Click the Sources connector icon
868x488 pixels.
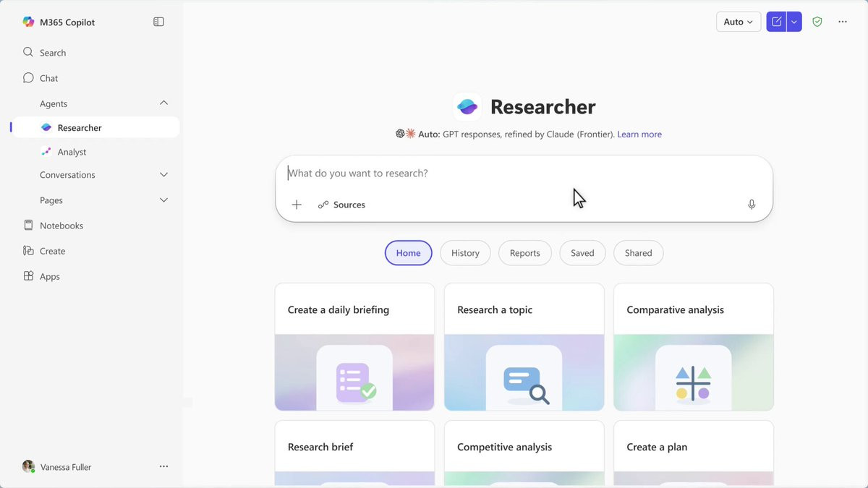coord(323,205)
